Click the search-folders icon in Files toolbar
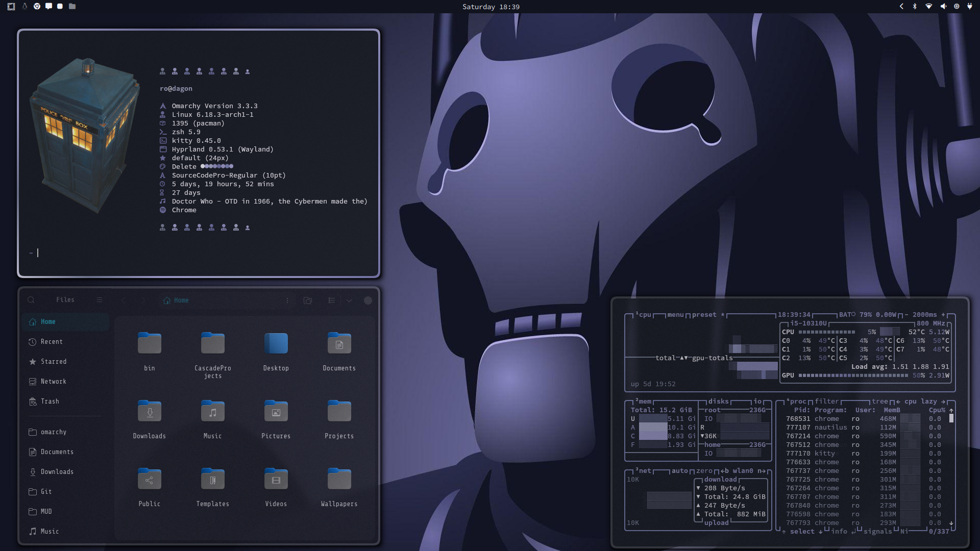The height and width of the screenshot is (551, 980). coord(308,300)
